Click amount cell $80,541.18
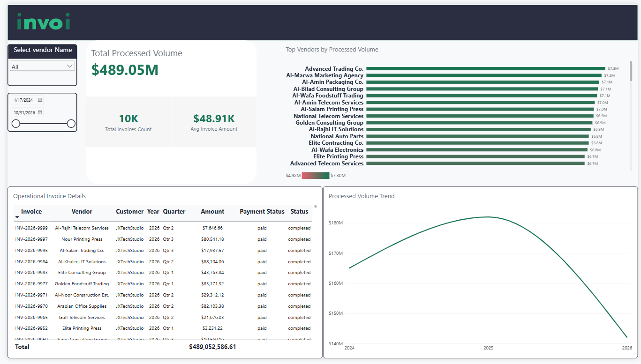 [x=212, y=239]
